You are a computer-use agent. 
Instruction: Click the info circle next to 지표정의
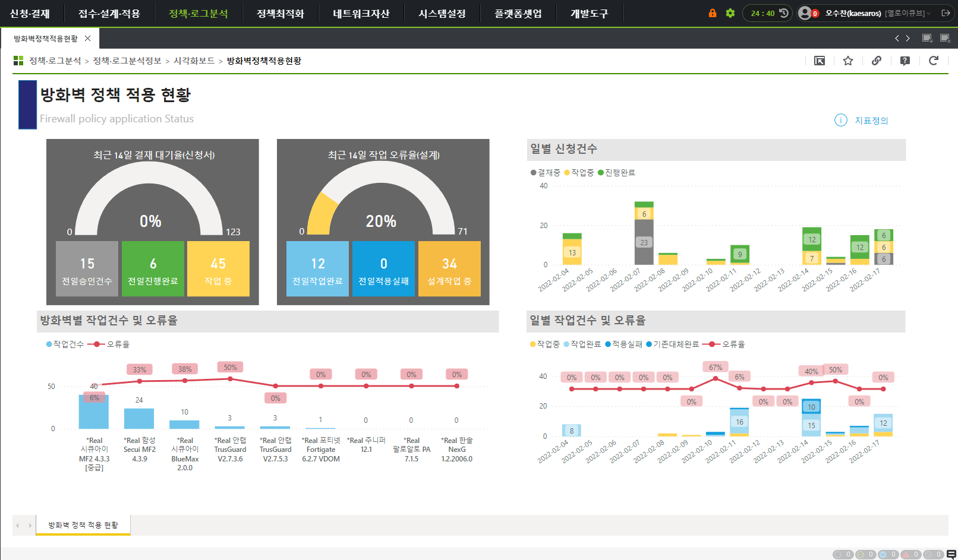(x=841, y=121)
